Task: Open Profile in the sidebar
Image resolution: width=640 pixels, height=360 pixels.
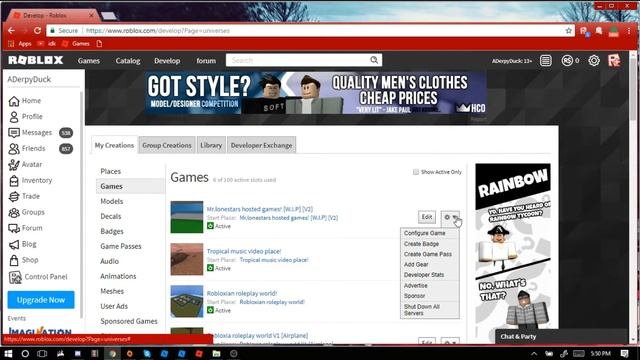Action: [x=26, y=117]
